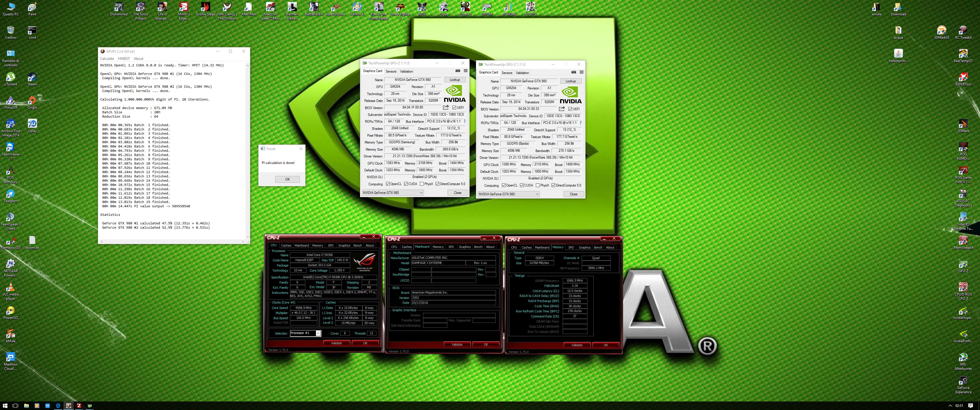Take screenshot with camera icon in right GPU-Z
980x410 pixels.
[x=574, y=72]
